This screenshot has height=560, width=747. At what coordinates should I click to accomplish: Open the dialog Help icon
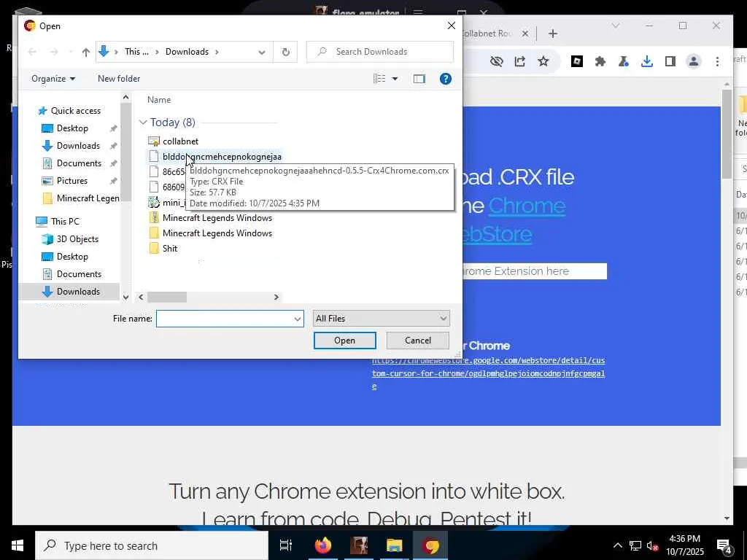pyautogui.click(x=446, y=79)
